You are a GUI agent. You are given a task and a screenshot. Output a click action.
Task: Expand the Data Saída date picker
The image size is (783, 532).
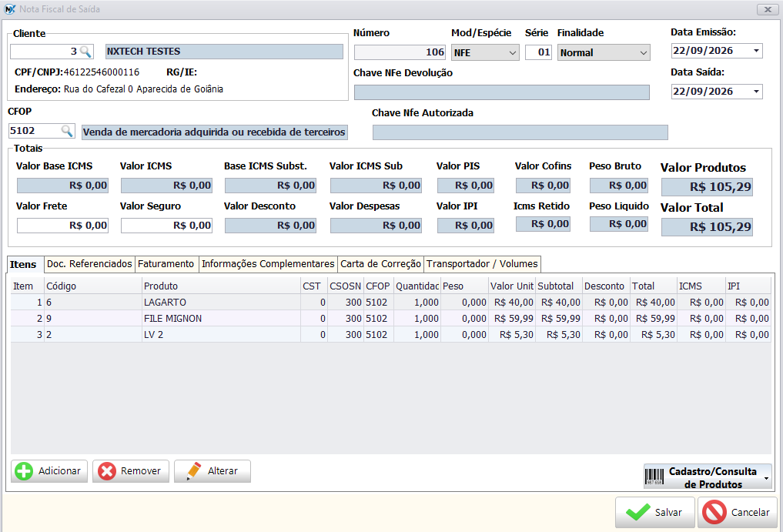pos(756,92)
